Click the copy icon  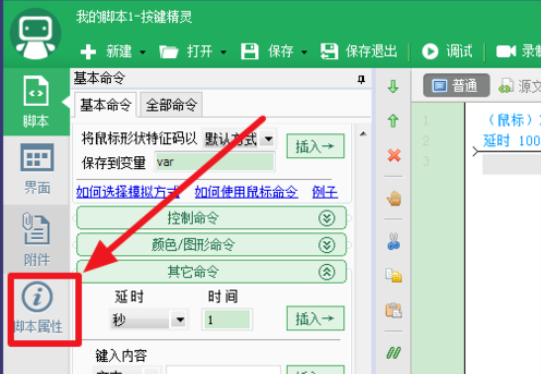tap(394, 275)
